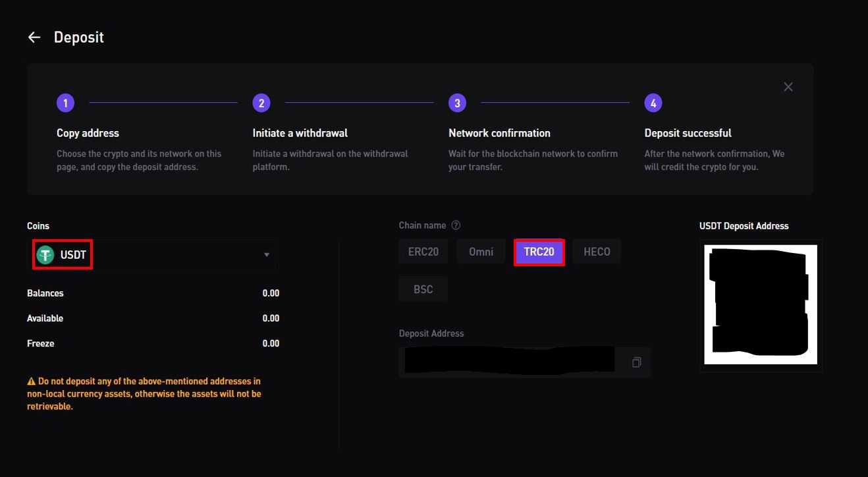
Task: Select the Omni chain
Action: (481, 252)
